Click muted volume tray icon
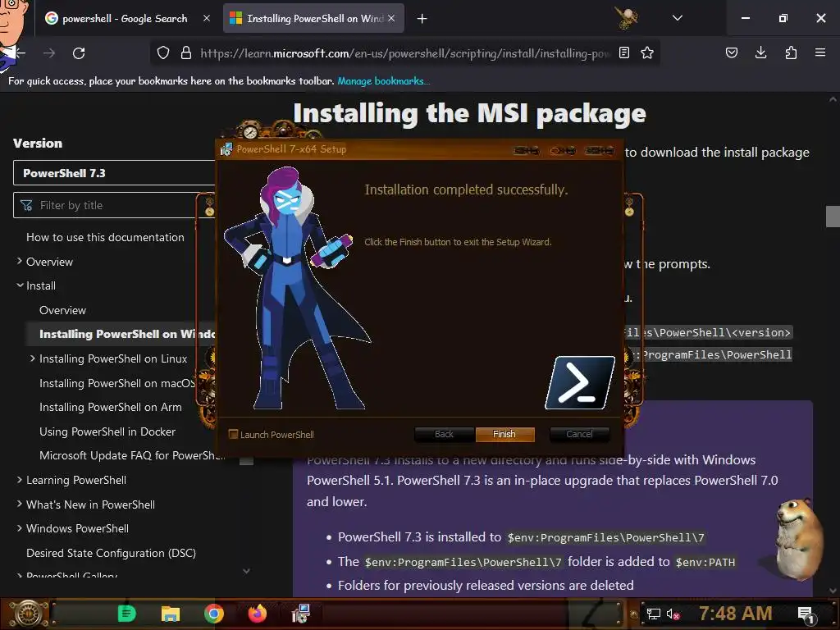 [x=673, y=614]
